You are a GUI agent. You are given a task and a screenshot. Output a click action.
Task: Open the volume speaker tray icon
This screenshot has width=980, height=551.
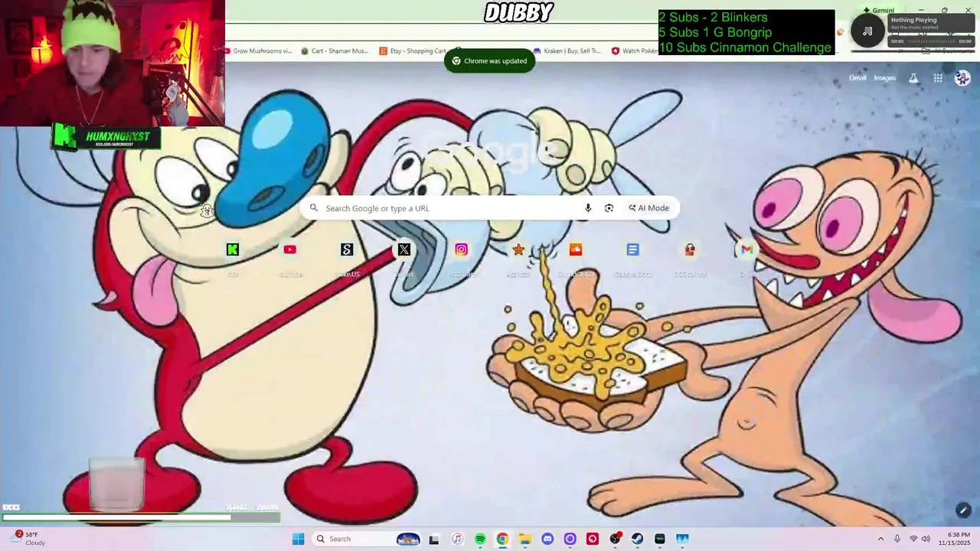point(926,539)
